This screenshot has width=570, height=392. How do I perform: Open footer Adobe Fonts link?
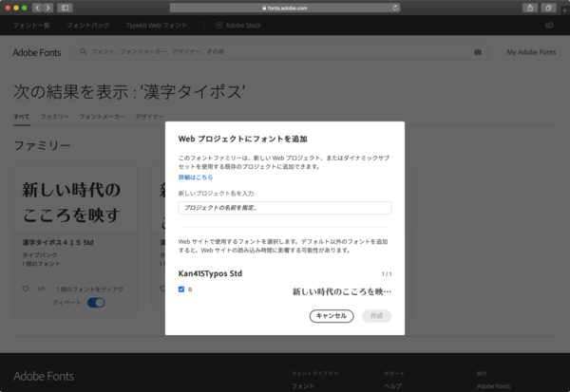(493, 385)
